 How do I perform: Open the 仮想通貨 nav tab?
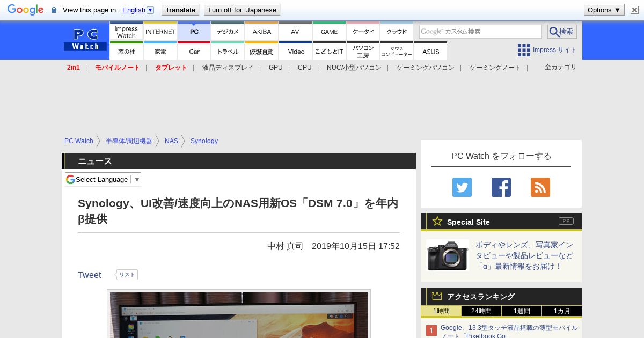pyautogui.click(x=262, y=51)
